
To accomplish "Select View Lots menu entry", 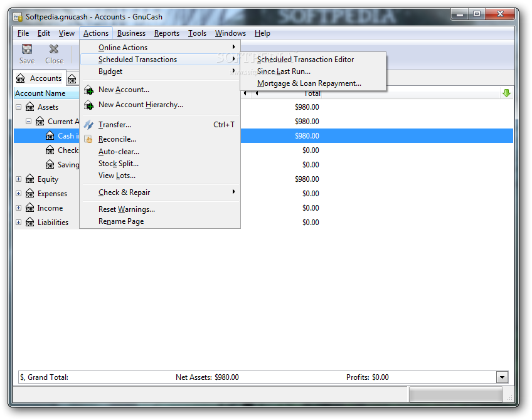I will [160, 176].
